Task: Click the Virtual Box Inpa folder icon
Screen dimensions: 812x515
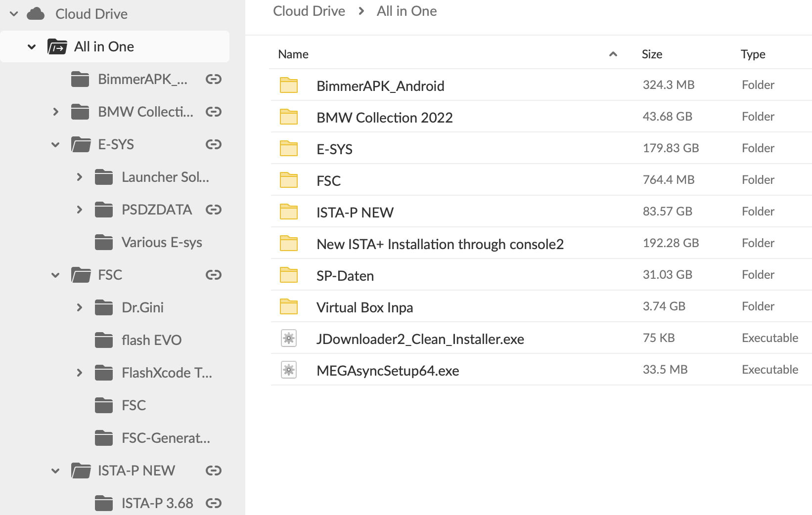Action: click(x=289, y=306)
